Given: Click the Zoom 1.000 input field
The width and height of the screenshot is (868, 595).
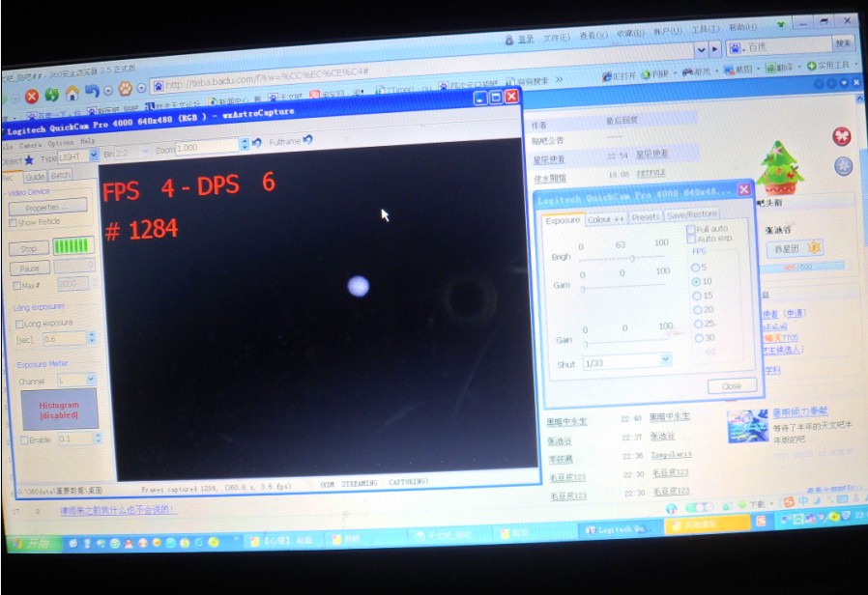Looking at the screenshot, I should (208, 147).
